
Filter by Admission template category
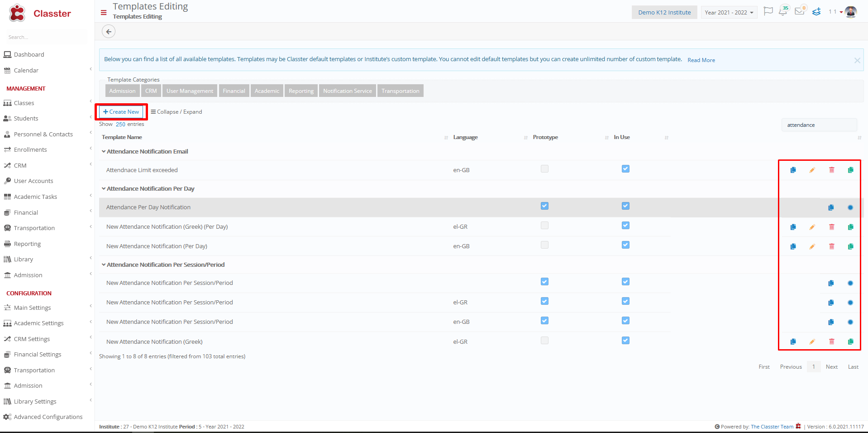pyautogui.click(x=122, y=91)
